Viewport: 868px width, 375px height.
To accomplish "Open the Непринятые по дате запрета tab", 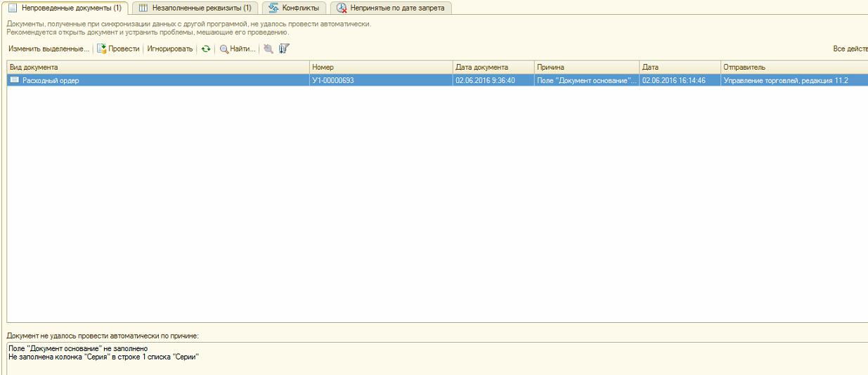I will pos(391,8).
